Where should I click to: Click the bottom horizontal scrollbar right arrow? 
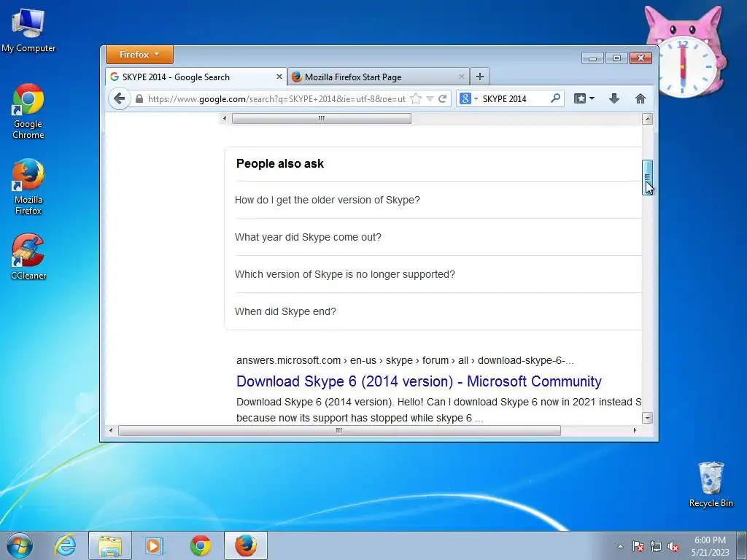point(635,430)
